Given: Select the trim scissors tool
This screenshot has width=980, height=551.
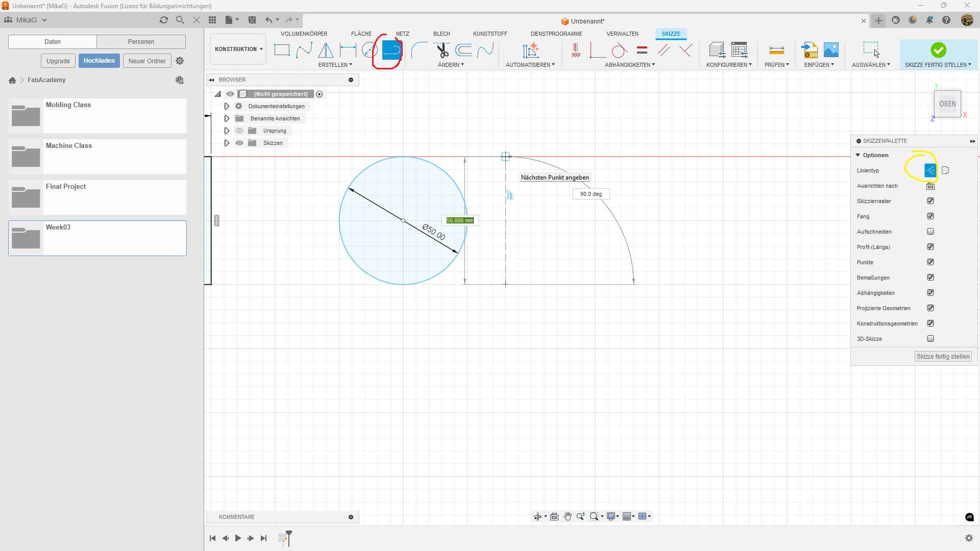Looking at the screenshot, I should point(442,50).
